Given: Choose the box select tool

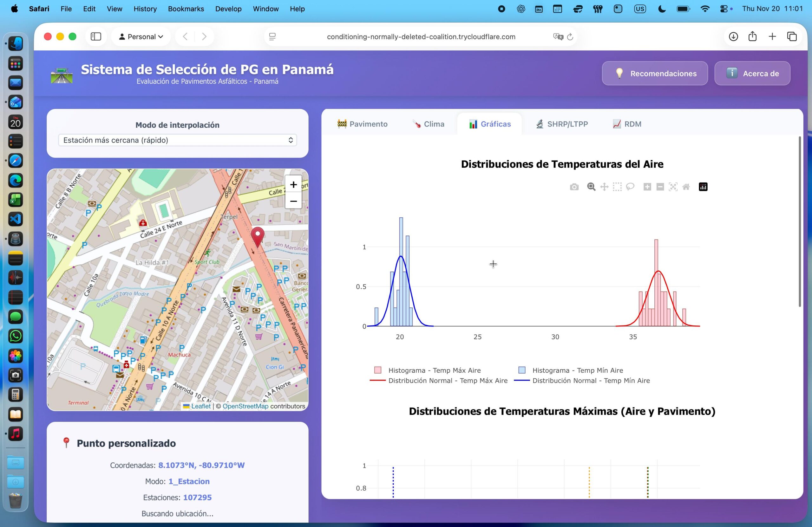Looking at the screenshot, I should 617,187.
